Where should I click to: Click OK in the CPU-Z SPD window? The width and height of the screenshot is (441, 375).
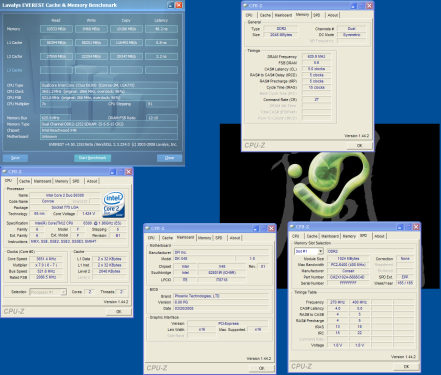[406, 367]
